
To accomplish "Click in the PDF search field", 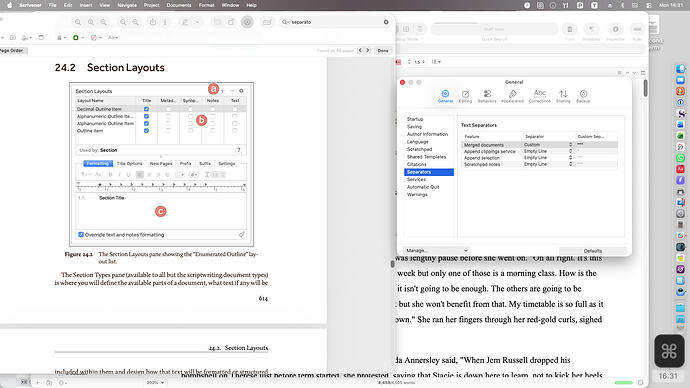I will click(334, 22).
